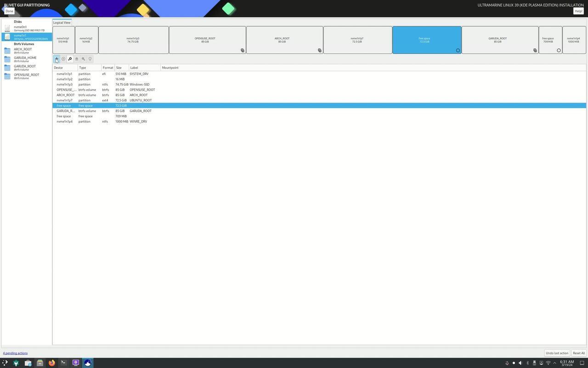Select nvme1n1p2 16 MiB partition block

tap(86, 40)
